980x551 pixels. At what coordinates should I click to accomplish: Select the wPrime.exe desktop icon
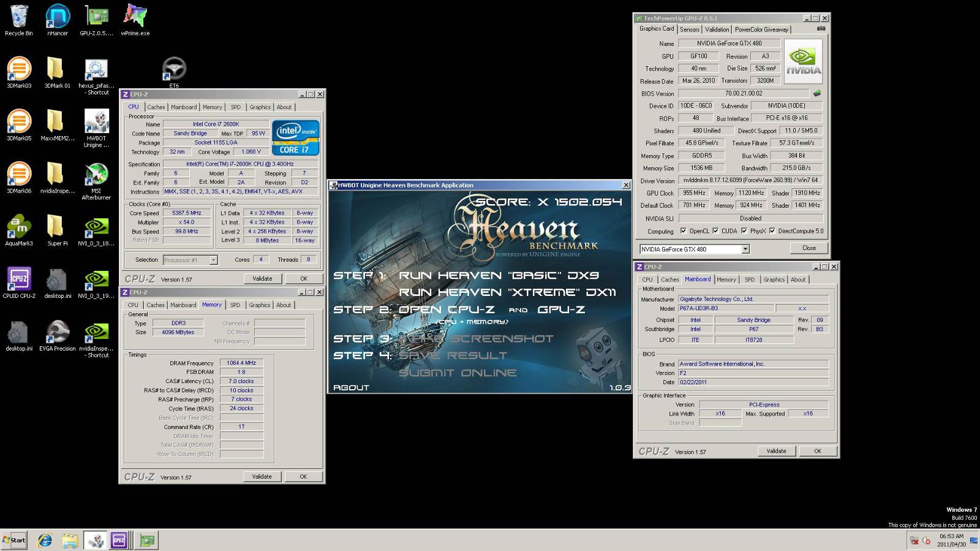pos(135,20)
